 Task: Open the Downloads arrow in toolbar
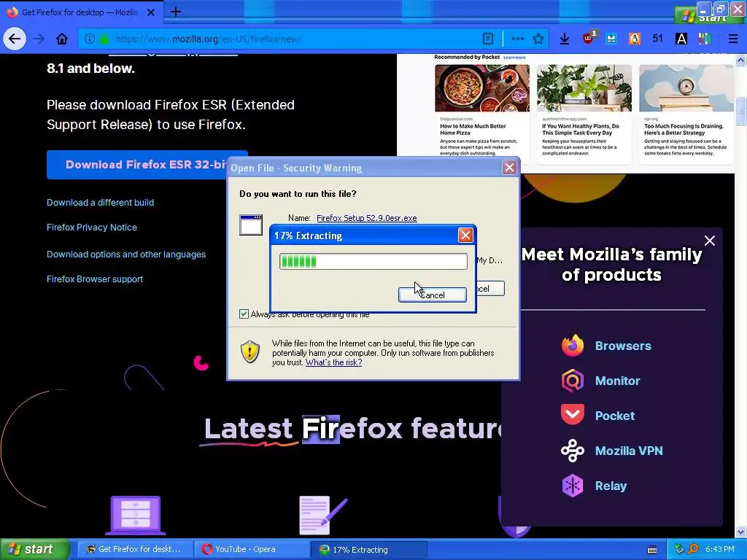[x=565, y=39]
